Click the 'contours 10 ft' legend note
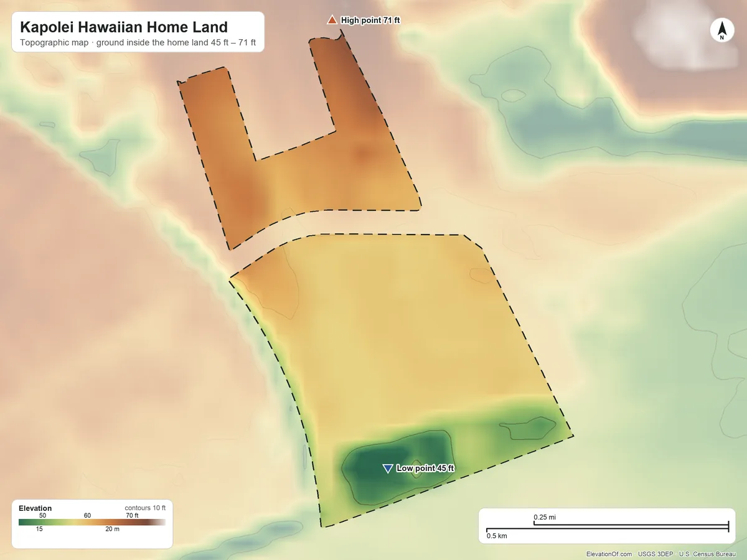The width and height of the screenshot is (747, 560). pos(145,508)
